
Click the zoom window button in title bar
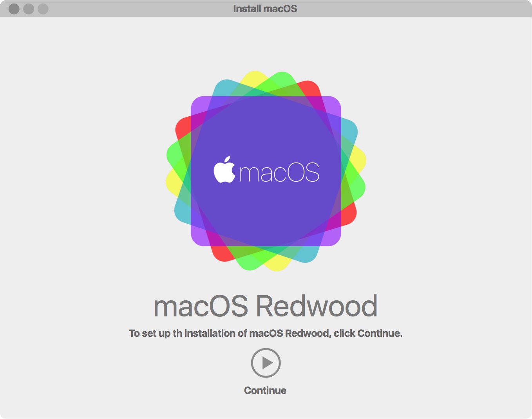(x=43, y=9)
